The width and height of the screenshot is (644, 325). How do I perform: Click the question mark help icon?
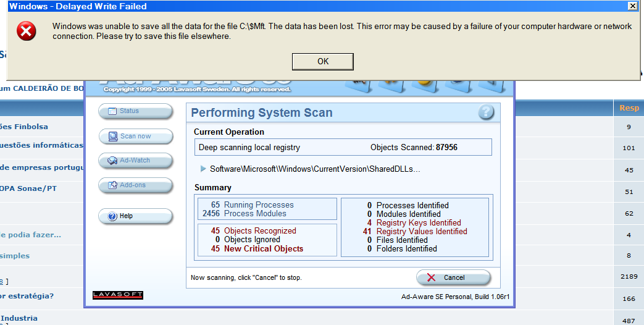pos(485,112)
